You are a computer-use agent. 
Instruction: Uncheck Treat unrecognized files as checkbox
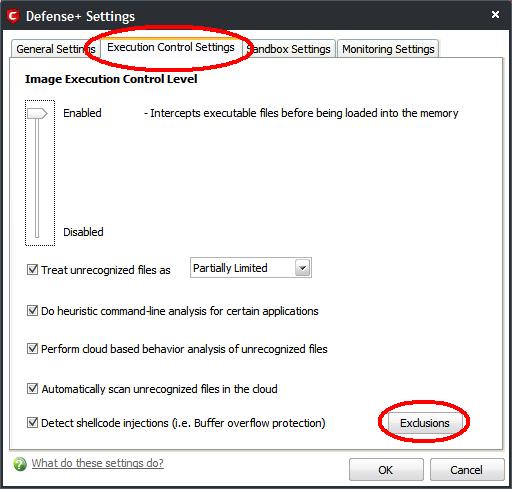pyautogui.click(x=32, y=269)
